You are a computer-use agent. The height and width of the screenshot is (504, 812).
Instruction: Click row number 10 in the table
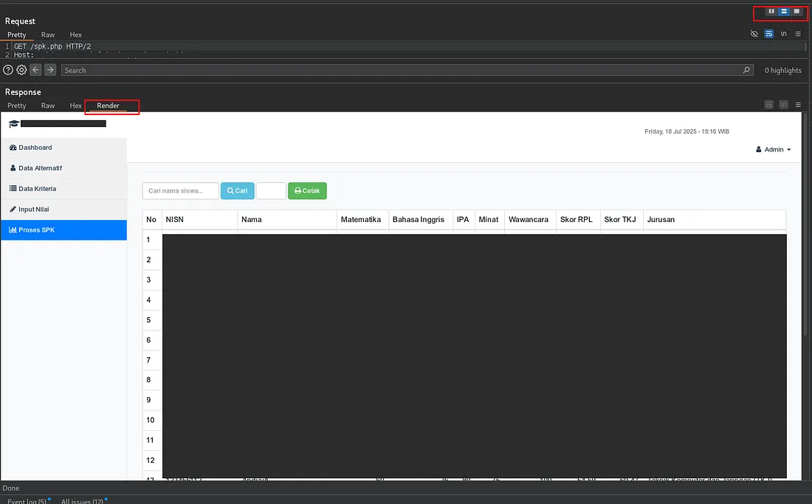[150, 420]
